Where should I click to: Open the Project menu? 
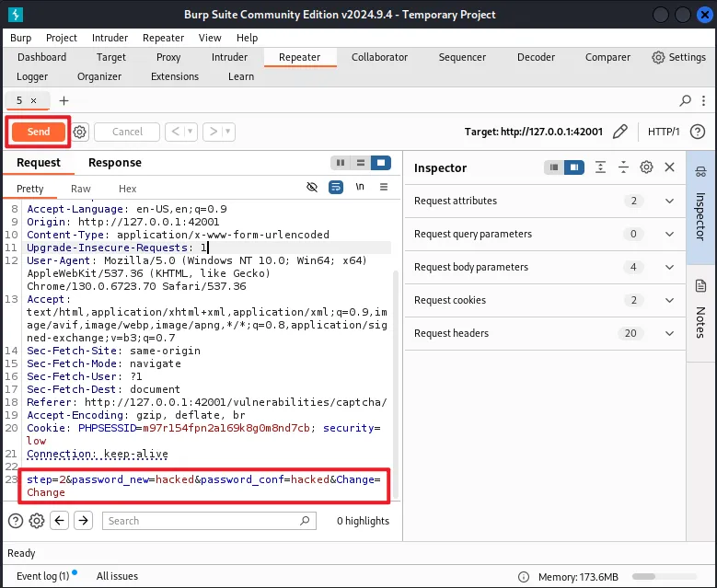(62, 38)
